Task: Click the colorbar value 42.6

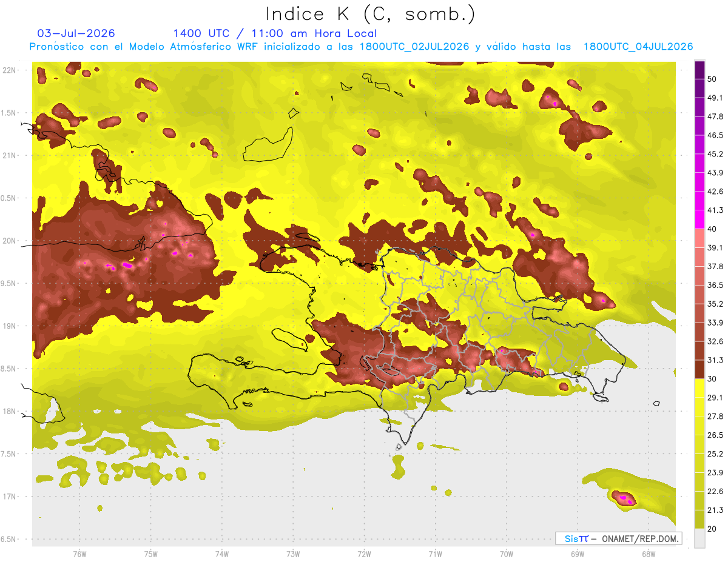Action: tap(716, 192)
